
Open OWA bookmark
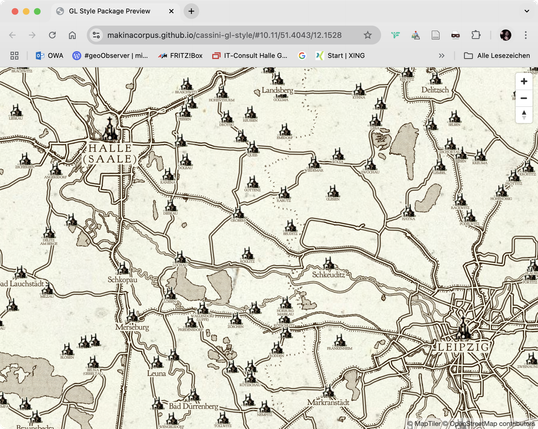pos(49,56)
